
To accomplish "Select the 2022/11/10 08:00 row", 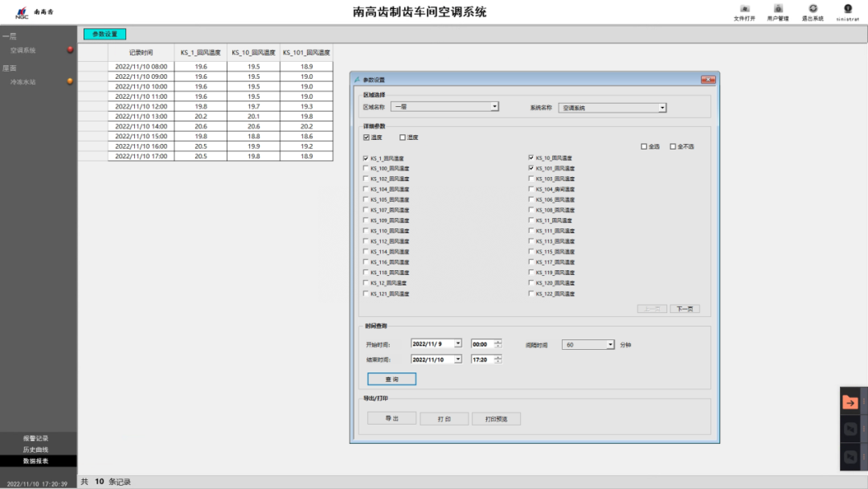I will pos(206,67).
